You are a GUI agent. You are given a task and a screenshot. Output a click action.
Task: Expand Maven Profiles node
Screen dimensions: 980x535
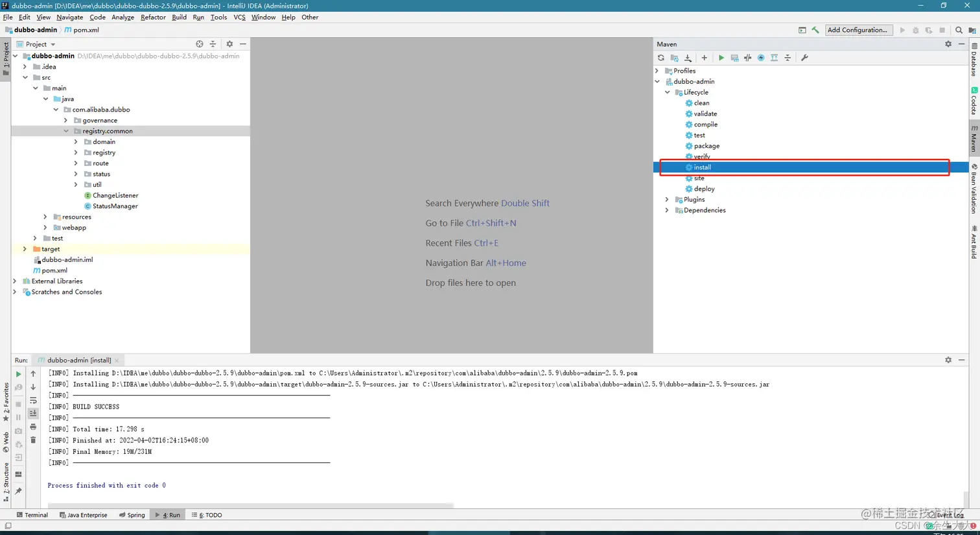click(x=657, y=71)
